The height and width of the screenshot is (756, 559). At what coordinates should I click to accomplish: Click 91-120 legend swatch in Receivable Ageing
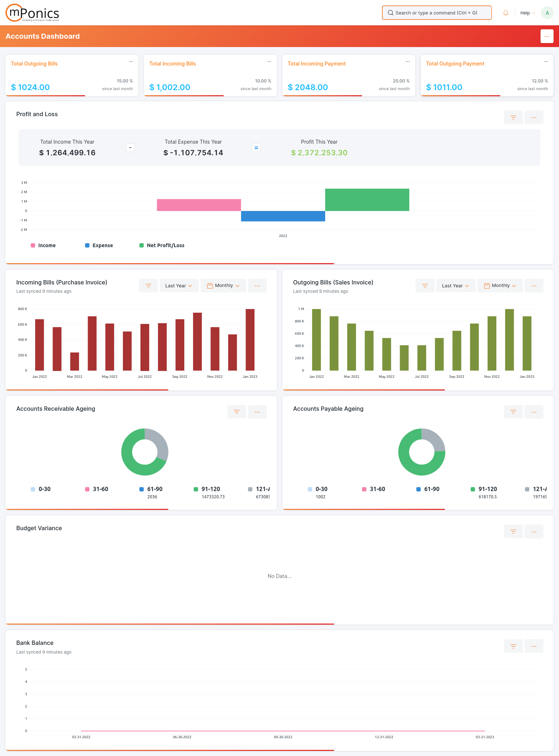coord(196,489)
